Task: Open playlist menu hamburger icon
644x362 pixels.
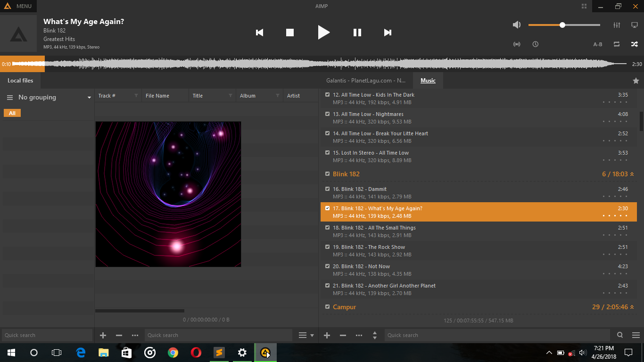Action: point(636,335)
